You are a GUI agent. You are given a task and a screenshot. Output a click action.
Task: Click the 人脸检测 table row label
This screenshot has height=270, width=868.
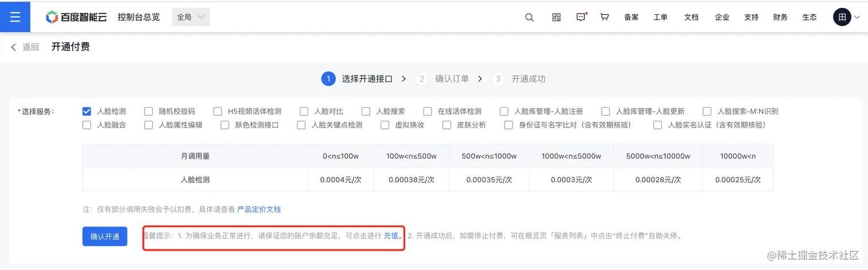(x=195, y=179)
